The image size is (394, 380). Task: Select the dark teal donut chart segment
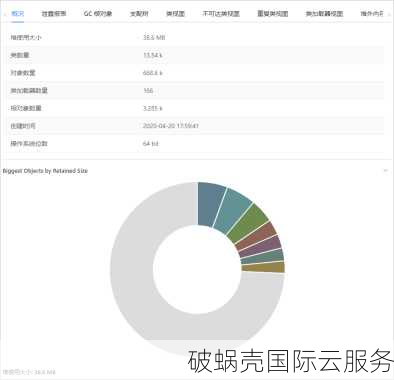263,257
